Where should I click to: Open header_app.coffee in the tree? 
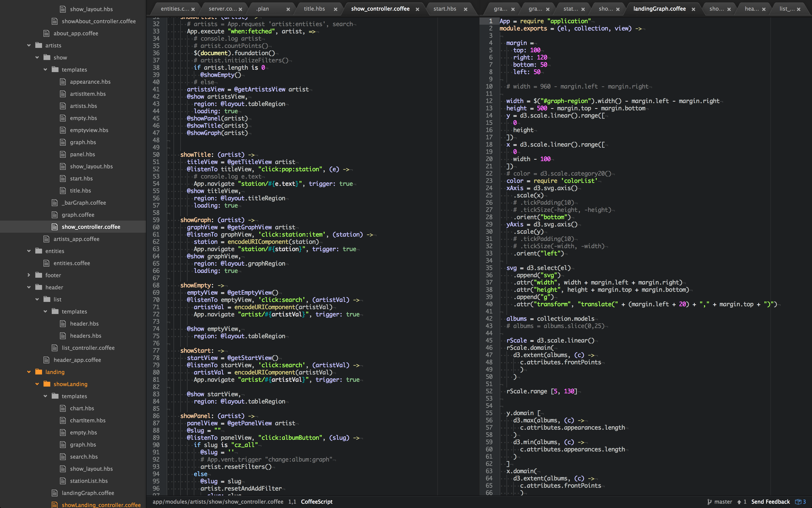tap(77, 360)
